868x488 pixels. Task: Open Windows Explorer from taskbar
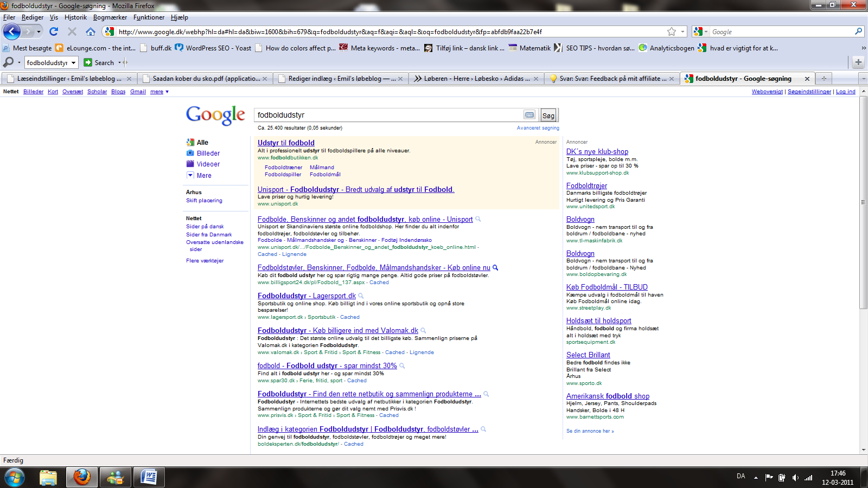click(x=48, y=477)
